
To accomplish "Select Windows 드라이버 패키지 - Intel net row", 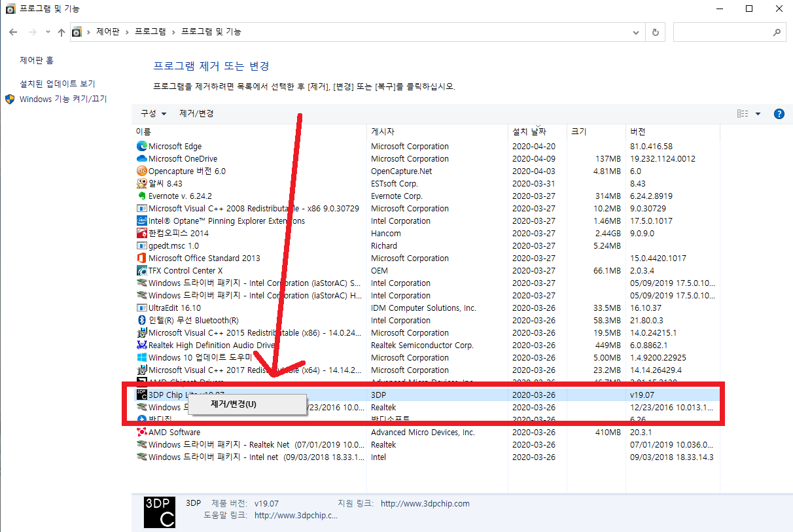I will tap(427, 457).
